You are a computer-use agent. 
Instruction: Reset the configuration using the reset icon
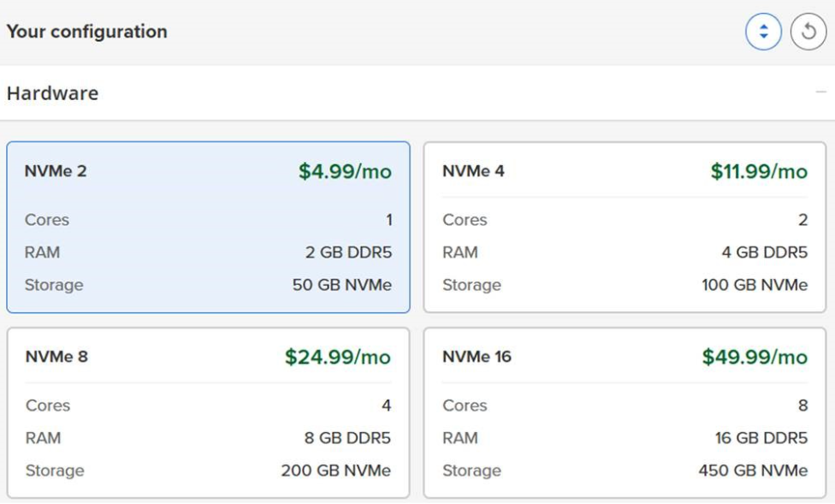[808, 32]
